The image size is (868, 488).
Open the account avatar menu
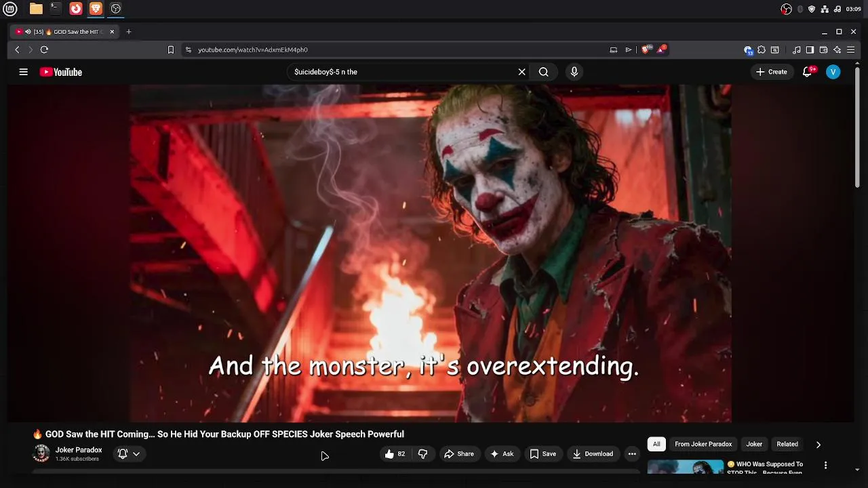pyautogui.click(x=833, y=72)
